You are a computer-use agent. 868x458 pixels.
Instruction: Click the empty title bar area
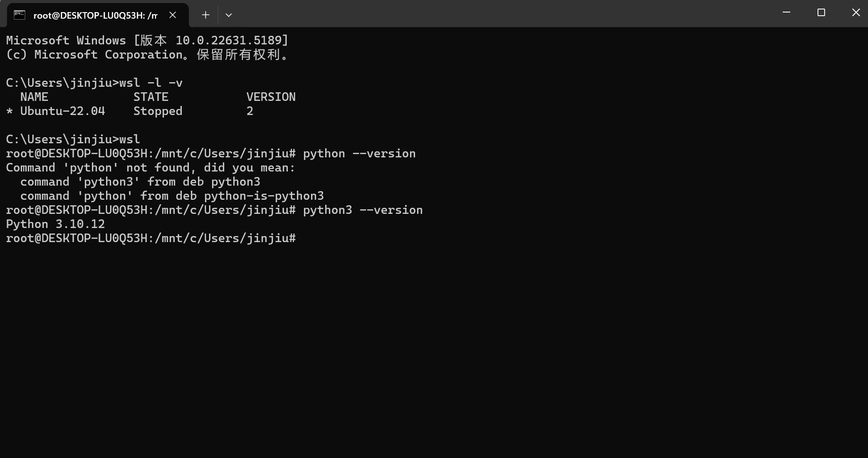tap(500, 14)
